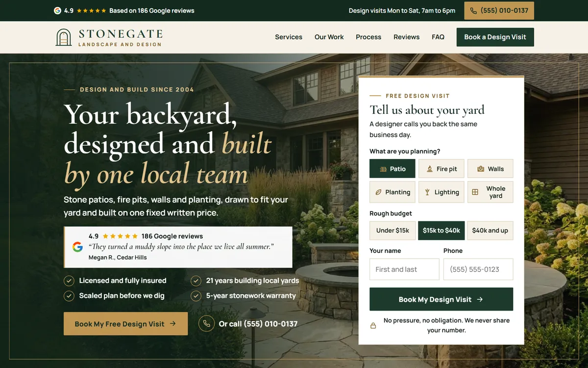588x368 pixels.
Task: Click the arrow on Book My Design Visit
Action: [x=480, y=299]
